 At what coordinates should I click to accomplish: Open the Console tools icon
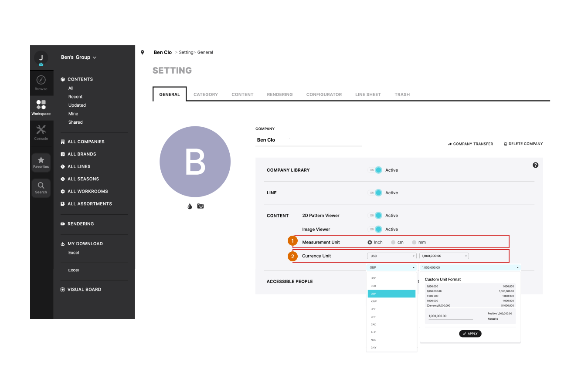(x=41, y=130)
